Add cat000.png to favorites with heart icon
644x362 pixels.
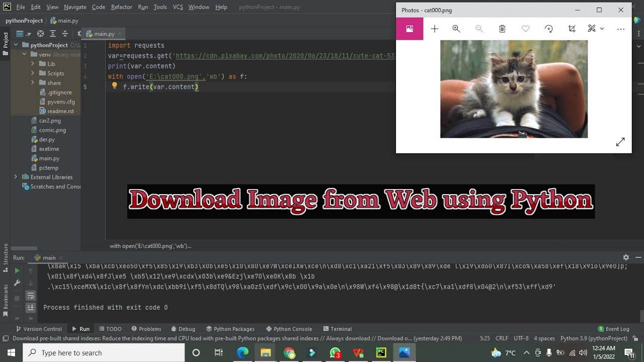coord(526,29)
